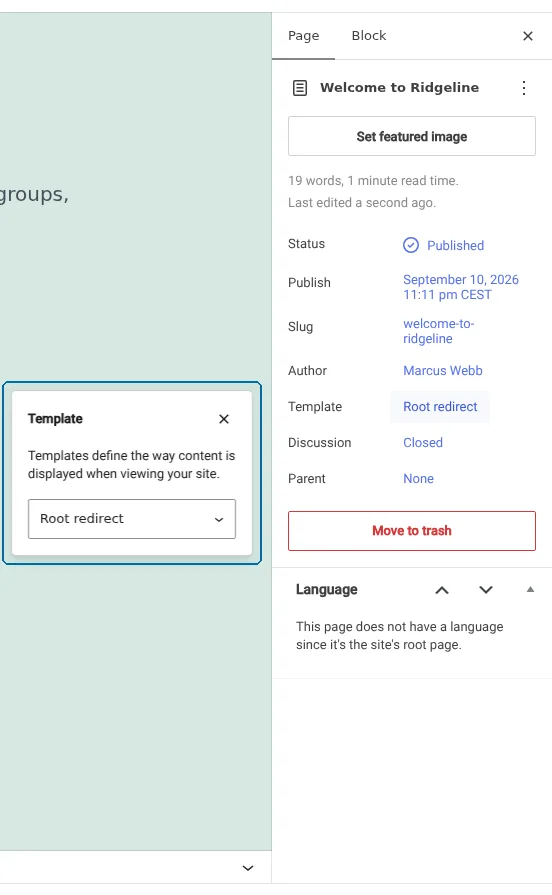The image size is (552, 895).
Task: Click the Templates description text in popover
Action: pyautogui.click(x=131, y=465)
